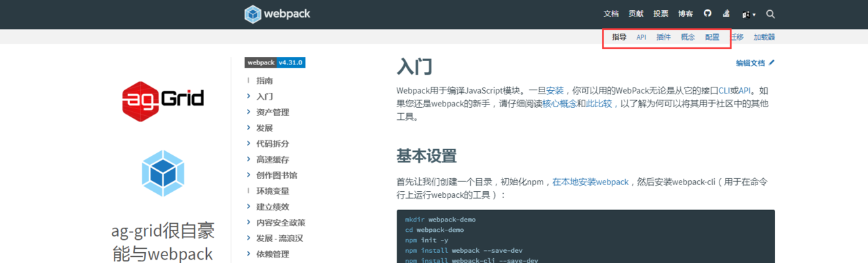Open 环境变量 in the sidebar
868x263 pixels.
(x=273, y=191)
